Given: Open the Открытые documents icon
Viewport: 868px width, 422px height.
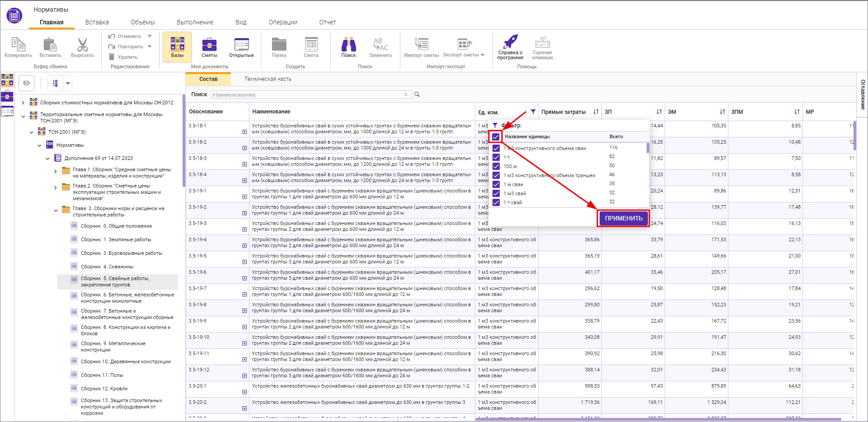Looking at the screenshot, I should point(241,47).
